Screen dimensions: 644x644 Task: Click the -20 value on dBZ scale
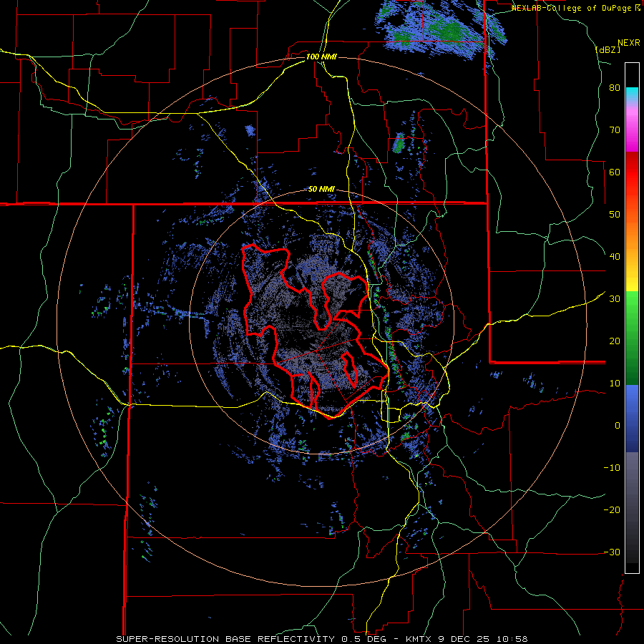612,510
